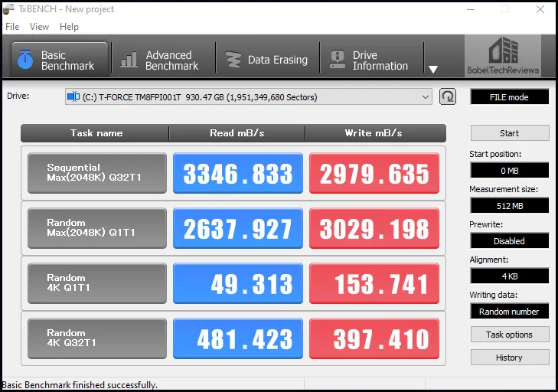Click the Random 4K Q32T1 task button
Viewport: 558px width, 392px height.
pos(96,338)
